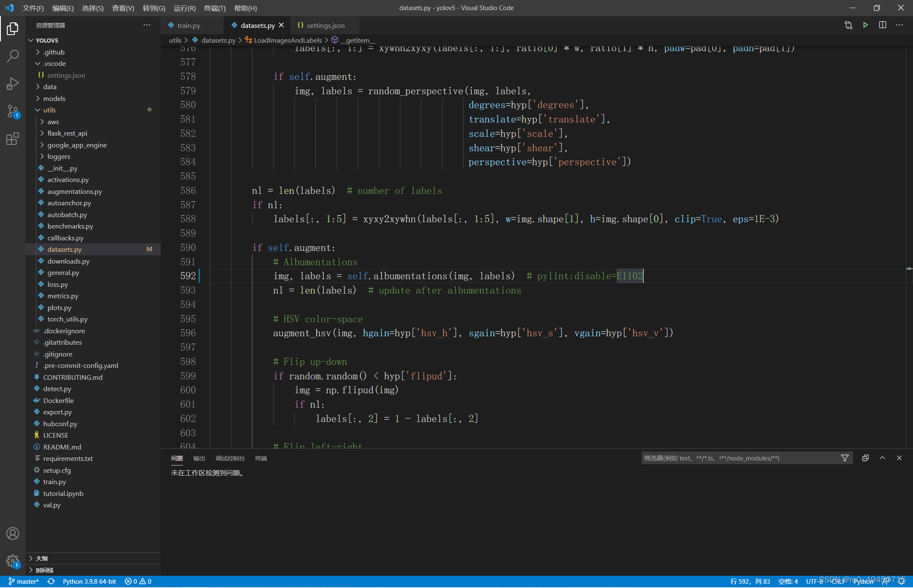Screen dimensions: 913x588
Task: Expand the 时间线 section
Action: [44, 570]
